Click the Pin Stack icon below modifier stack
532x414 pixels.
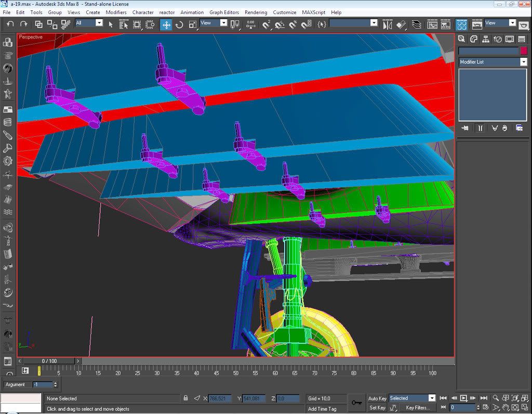pos(464,128)
